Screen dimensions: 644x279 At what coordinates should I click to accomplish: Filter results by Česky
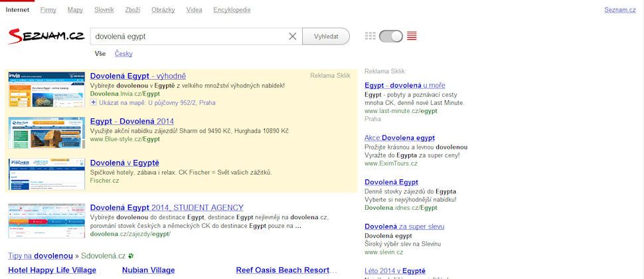123,54
